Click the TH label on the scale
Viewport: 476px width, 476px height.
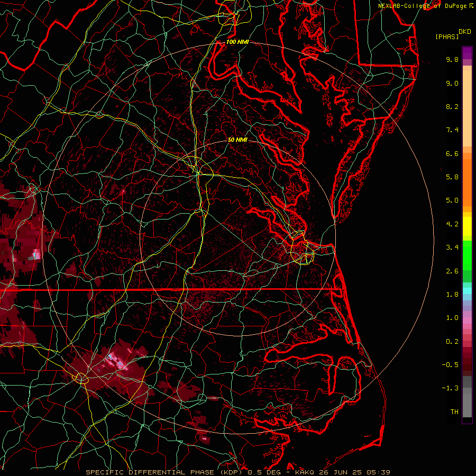(x=454, y=412)
